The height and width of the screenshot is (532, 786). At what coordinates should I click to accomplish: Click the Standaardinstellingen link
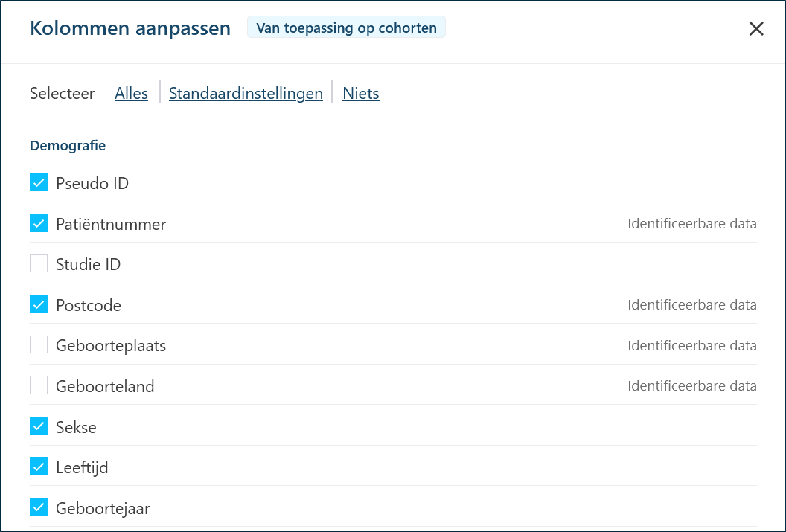[246, 94]
